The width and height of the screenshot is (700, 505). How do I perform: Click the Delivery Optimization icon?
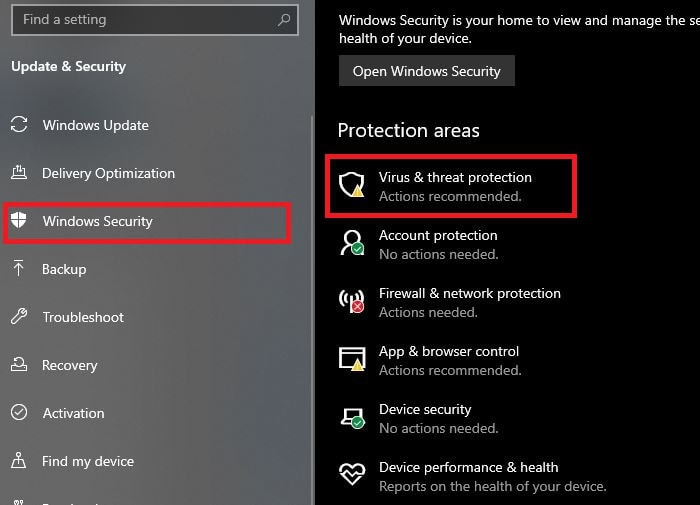click(x=19, y=173)
